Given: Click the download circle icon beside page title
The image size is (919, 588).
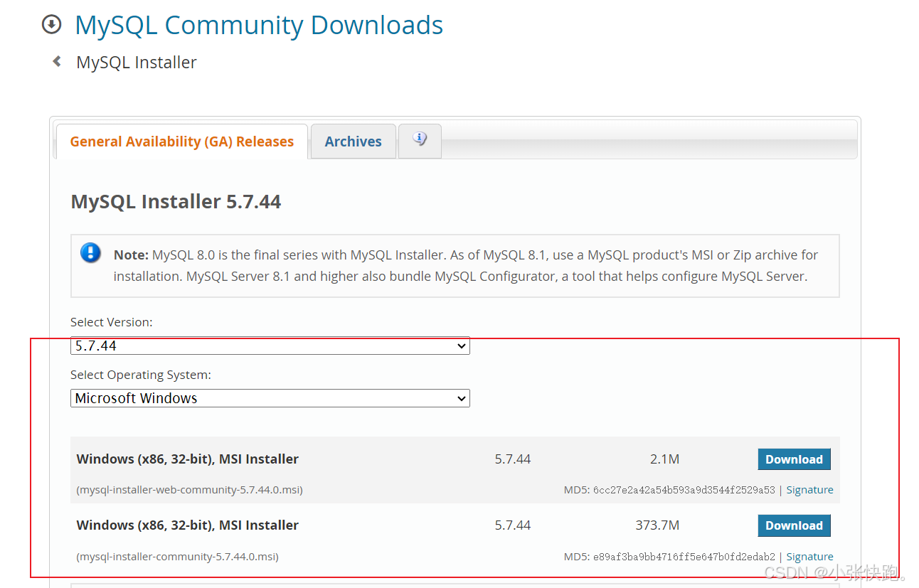Looking at the screenshot, I should click(x=51, y=25).
